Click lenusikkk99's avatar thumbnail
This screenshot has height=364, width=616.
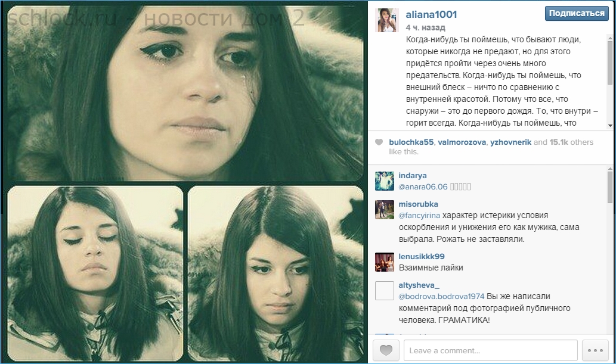click(385, 262)
